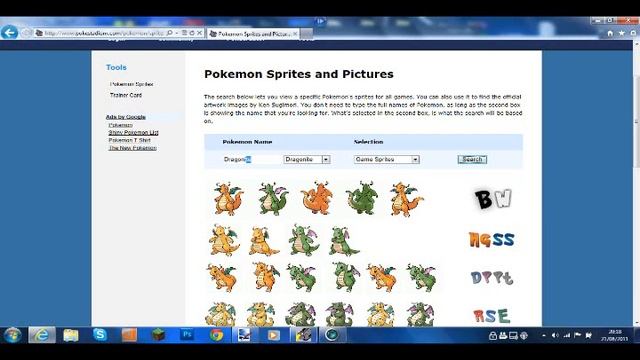This screenshot has height=360, width=640.
Task: Click the Action Center flag icon
Action: click(578, 336)
